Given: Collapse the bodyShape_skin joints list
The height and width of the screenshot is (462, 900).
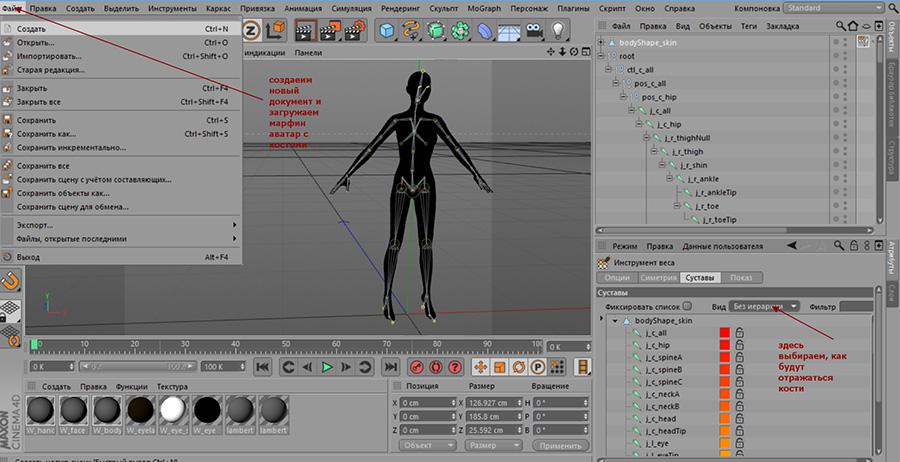Looking at the screenshot, I should click(x=616, y=320).
